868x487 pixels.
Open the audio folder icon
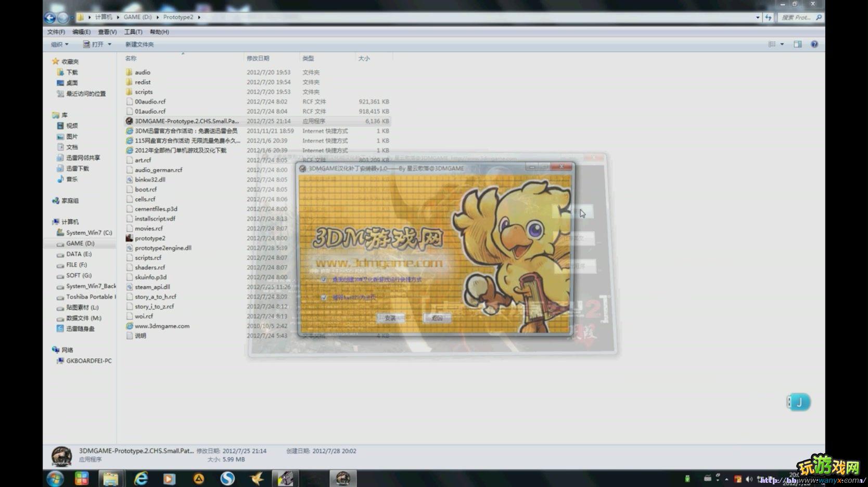(x=129, y=72)
